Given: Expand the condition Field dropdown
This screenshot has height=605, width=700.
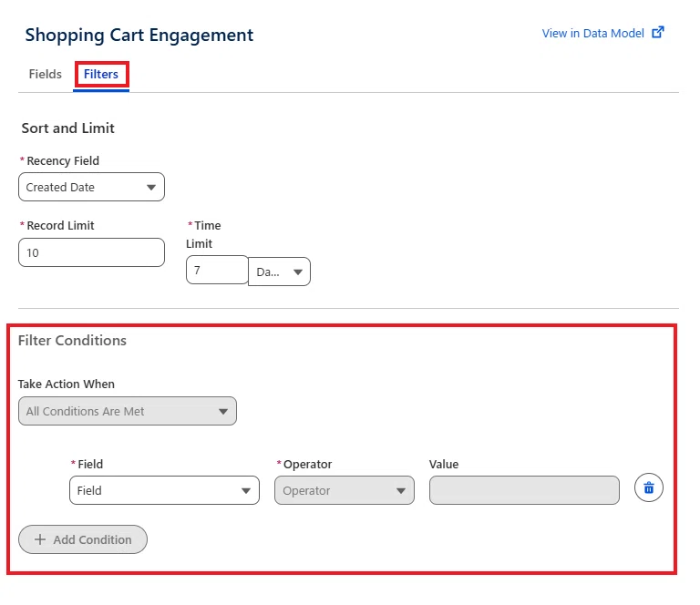Looking at the screenshot, I should click(164, 490).
